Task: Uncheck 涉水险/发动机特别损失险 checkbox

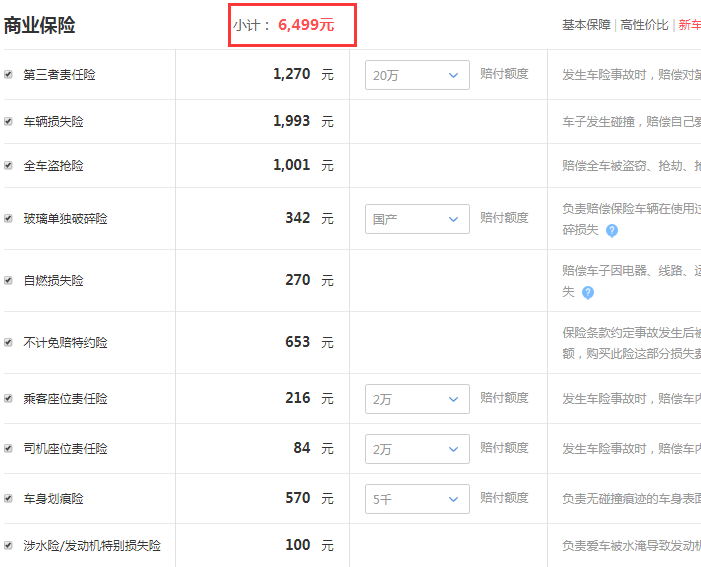Action: point(8,545)
